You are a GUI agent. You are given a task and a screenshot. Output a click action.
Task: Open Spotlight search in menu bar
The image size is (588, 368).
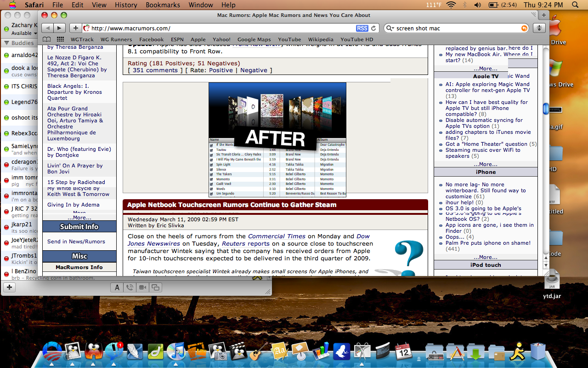(x=576, y=5)
